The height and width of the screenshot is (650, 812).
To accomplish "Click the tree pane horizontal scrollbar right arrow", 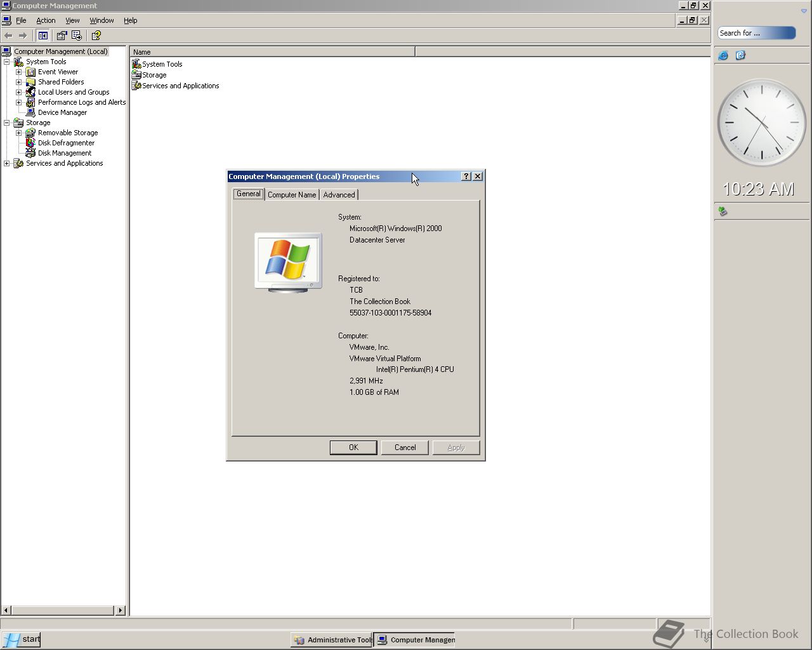I will pos(120,610).
